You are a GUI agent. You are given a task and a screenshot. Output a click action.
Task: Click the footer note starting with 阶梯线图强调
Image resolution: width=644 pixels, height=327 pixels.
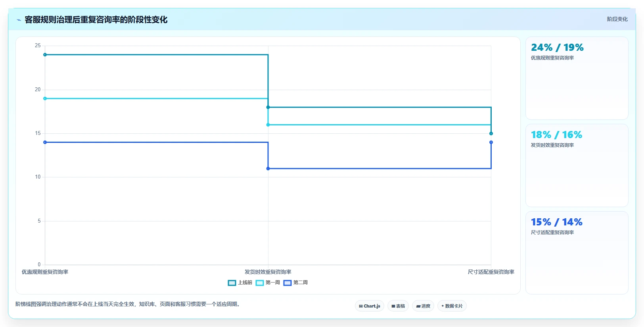128,304
